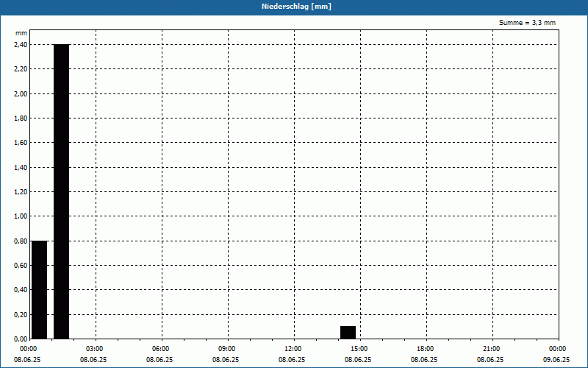Click the 2,40 y-axis label
This screenshot has height=368, width=588.
(21, 45)
